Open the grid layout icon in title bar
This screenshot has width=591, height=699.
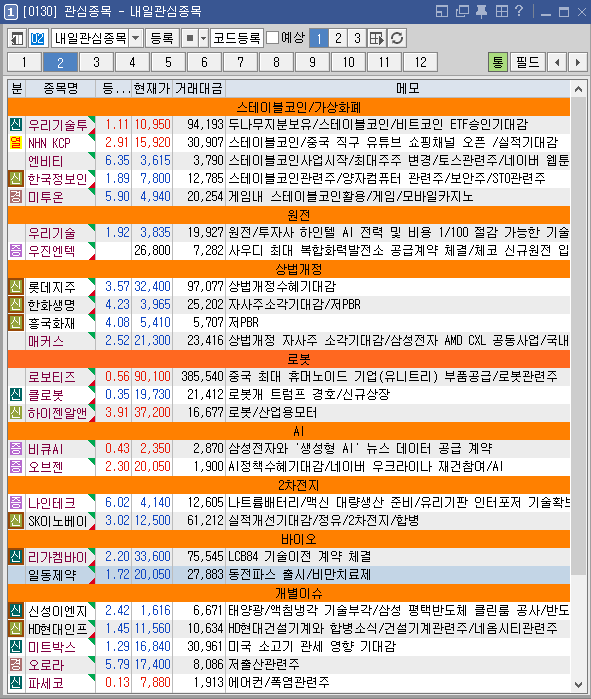[x=501, y=12]
